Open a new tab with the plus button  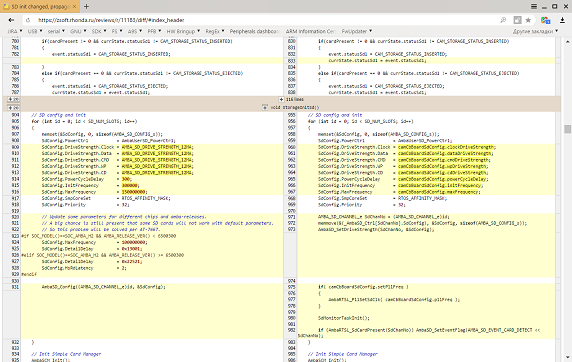coord(86,7)
